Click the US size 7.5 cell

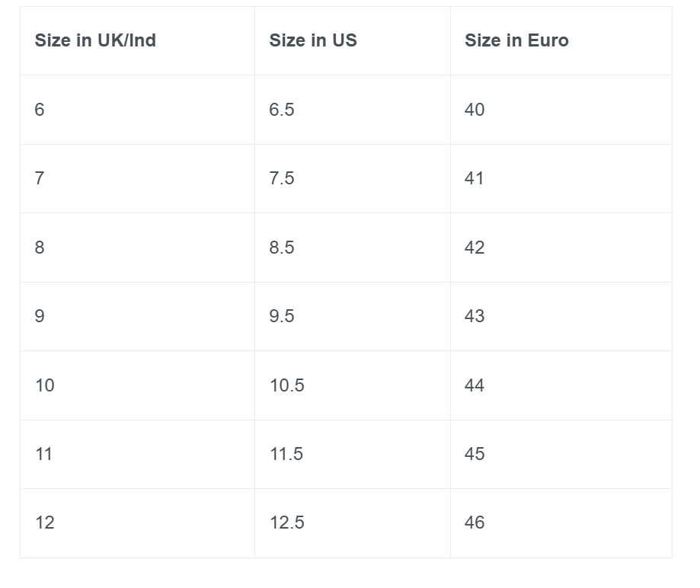point(282,178)
